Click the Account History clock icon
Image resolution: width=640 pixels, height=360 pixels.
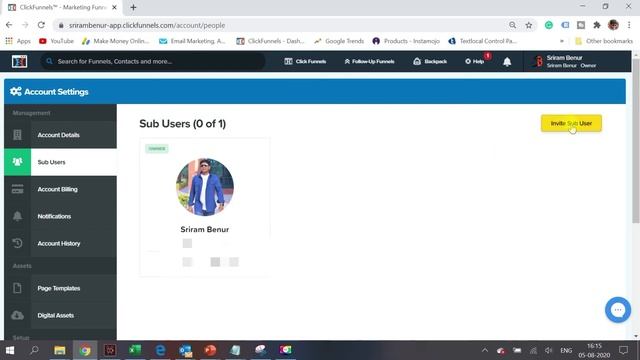[18, 243]
